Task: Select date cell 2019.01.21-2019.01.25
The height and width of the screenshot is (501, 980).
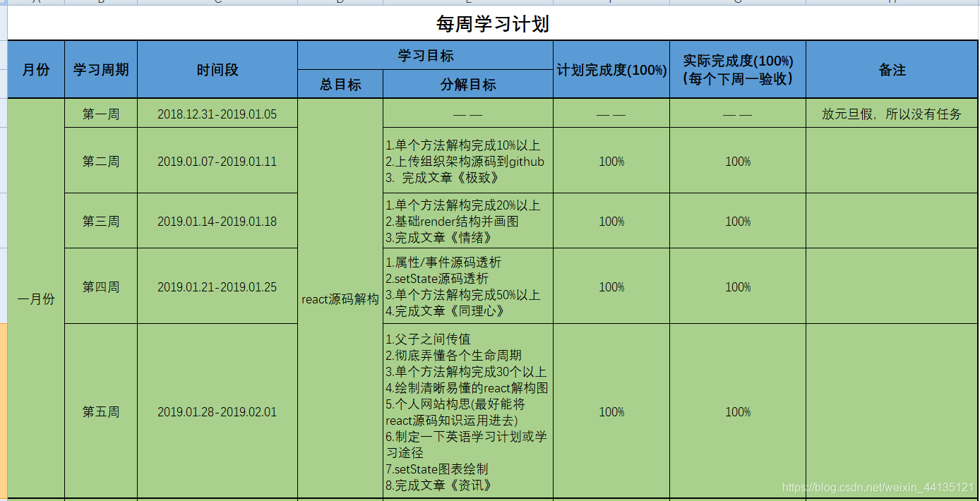Action: (217, 286)
